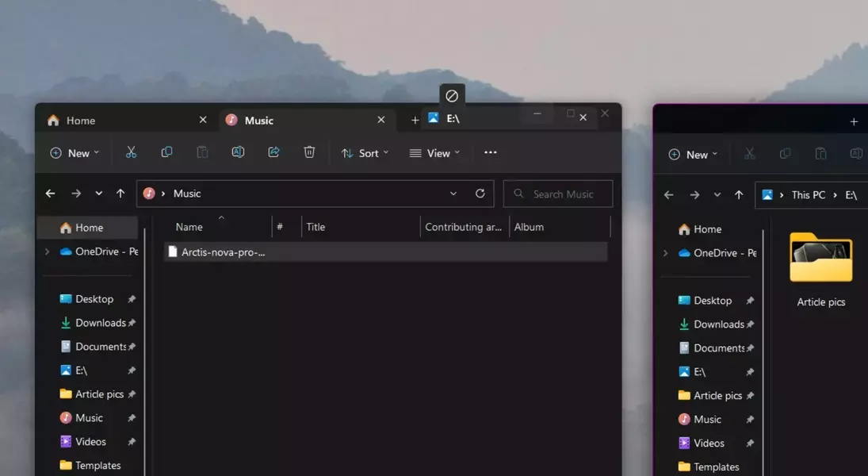868x476 pixels.
Task: Click New button in left window
Action: pos(75,153)
